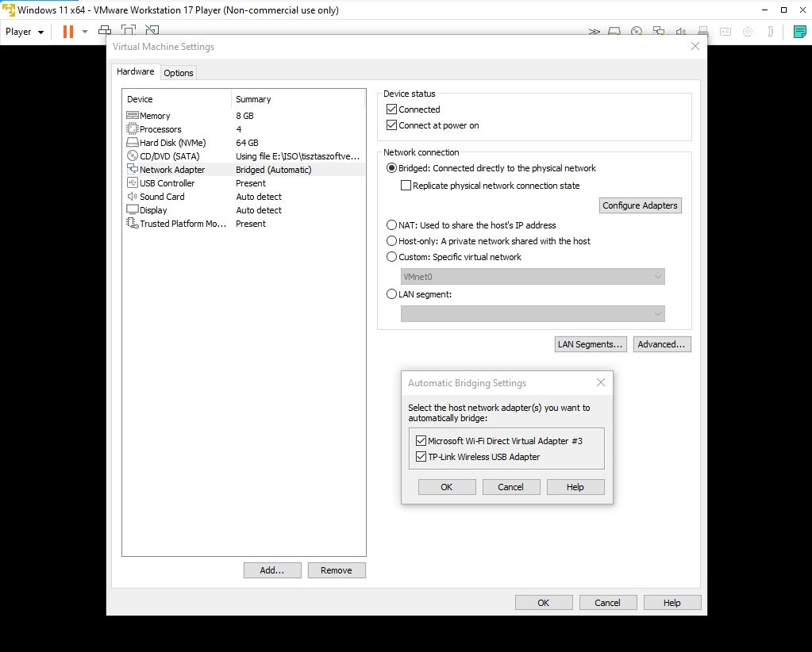Click the network adapter device status icon

659,32
